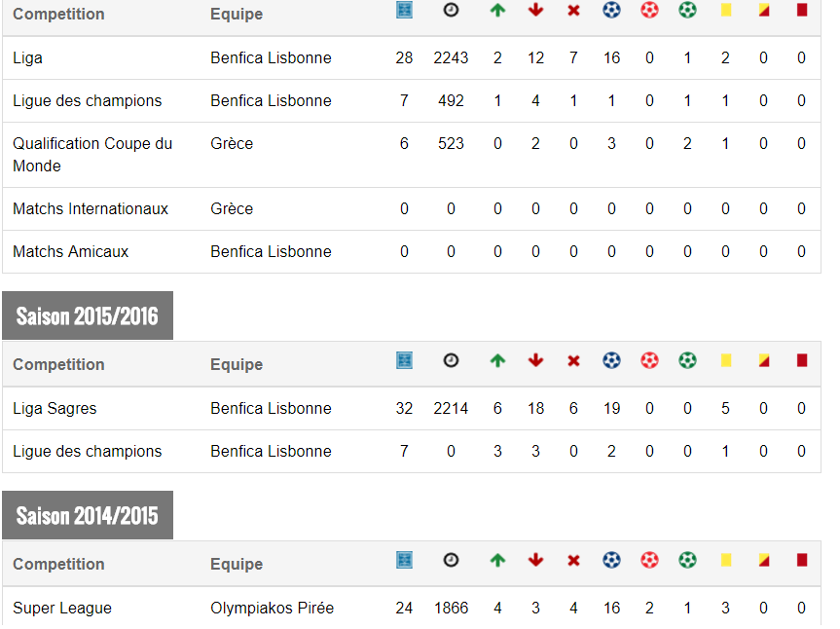Click Grèce in the Matchs Internationaux row
Viewport: 840px width, 629px height.
[232, 208]
